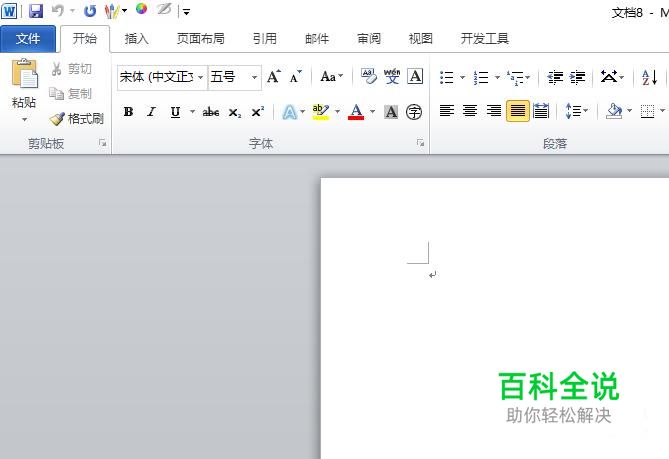
Task: Click the Sort A-Z icon
Action: click(650, 78)
